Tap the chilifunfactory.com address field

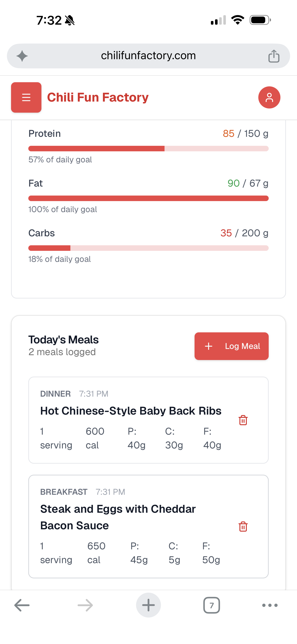pyautogui.click(x=148, y=56)
